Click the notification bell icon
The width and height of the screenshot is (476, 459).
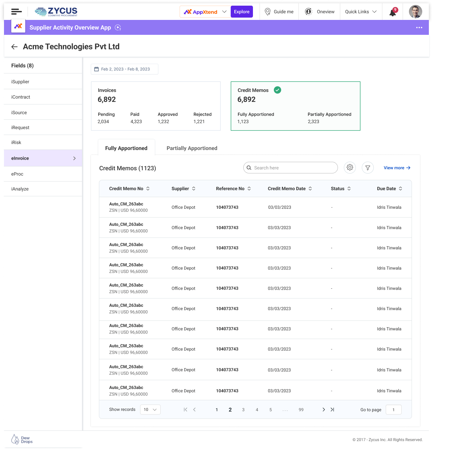pos(393,12)
